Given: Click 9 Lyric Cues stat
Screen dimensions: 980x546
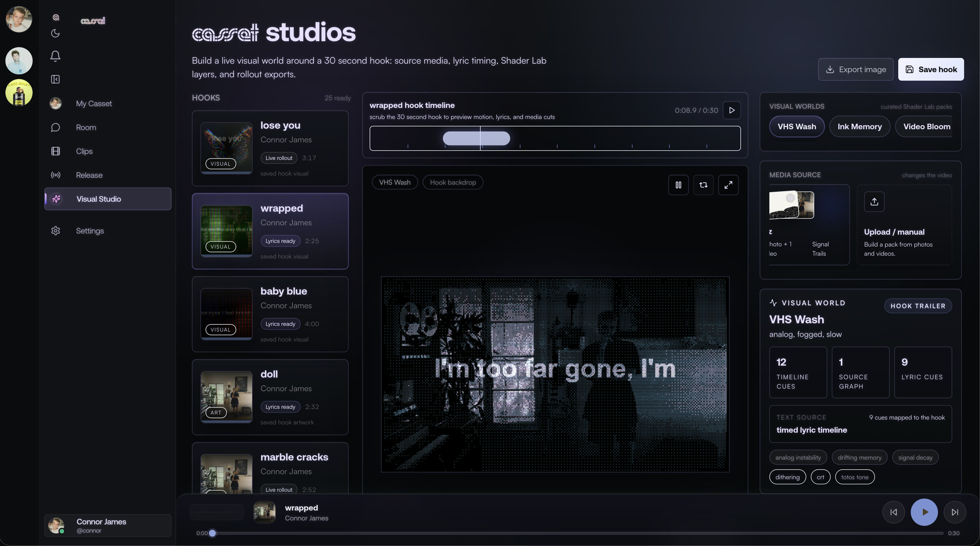Looking at the screenshot, I should [x=923, y=373].
